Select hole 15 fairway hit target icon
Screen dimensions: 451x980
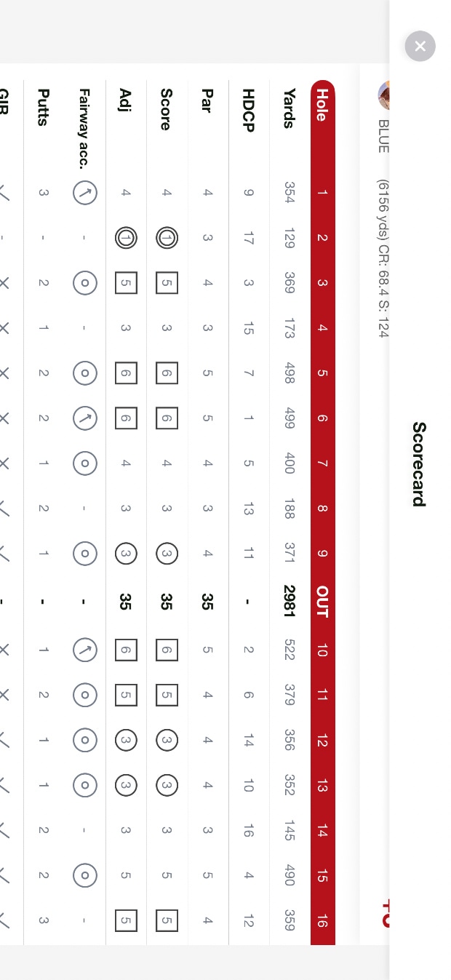[85, 875]
